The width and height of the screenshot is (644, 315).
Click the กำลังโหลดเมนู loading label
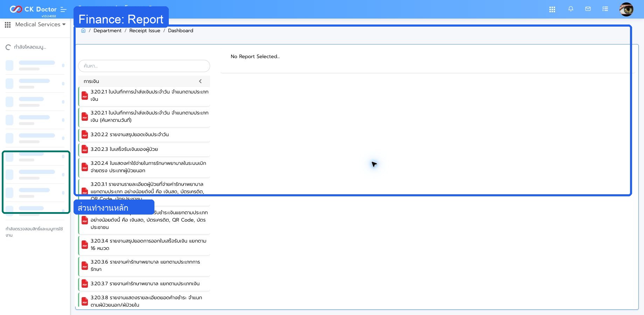[30, 47]
